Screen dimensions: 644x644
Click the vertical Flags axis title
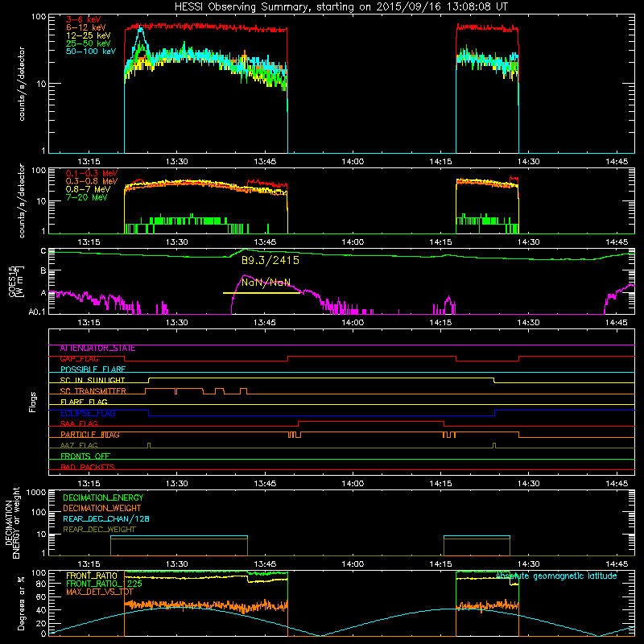(33, 402)
